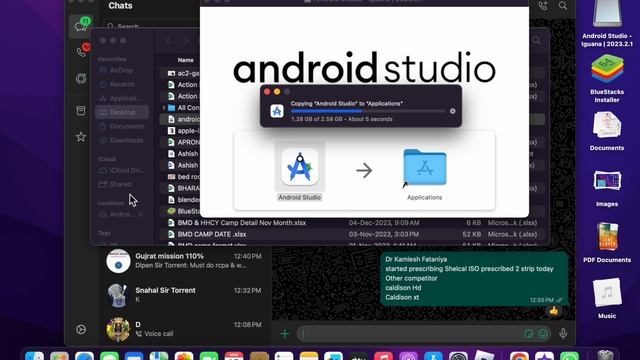Open BlueStacks Installer desktop icon
Image resolution: width=640 pixels, height=360 pixels.
[607, 78]
